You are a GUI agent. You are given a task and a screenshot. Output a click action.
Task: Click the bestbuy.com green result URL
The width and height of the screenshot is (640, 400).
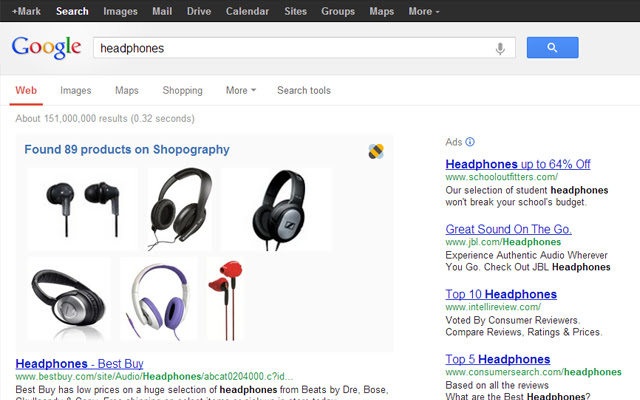click(154, 376)
